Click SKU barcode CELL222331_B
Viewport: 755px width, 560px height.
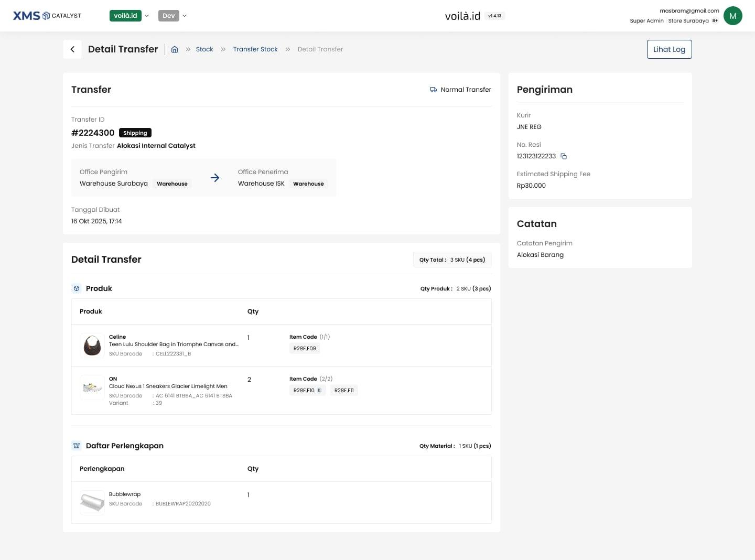[x=173, y=354]
